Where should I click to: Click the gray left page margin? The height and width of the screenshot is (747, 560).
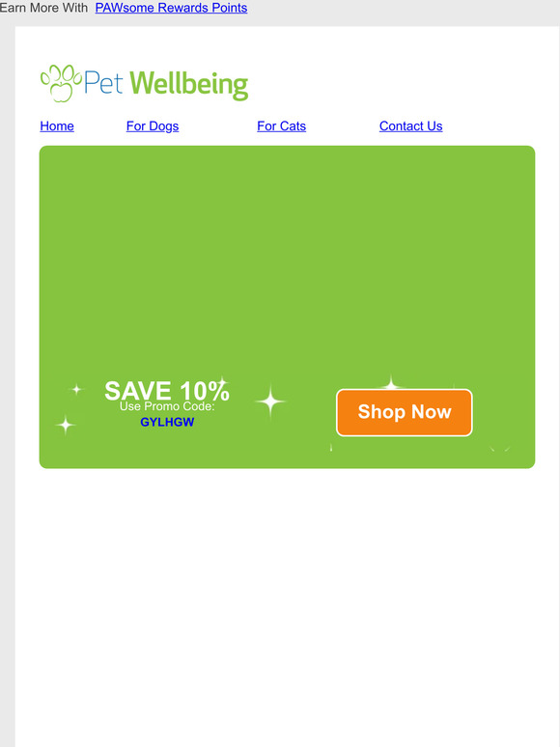[7, 381]
